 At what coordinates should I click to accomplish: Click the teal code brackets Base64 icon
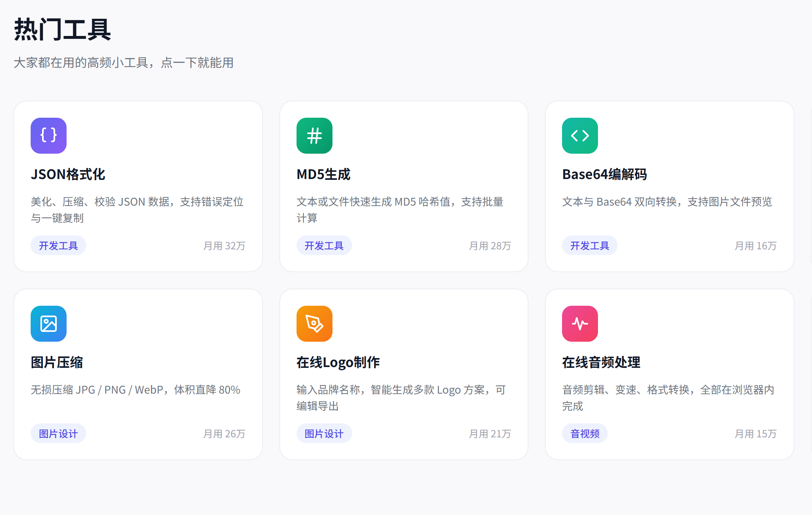click(580, 136)
